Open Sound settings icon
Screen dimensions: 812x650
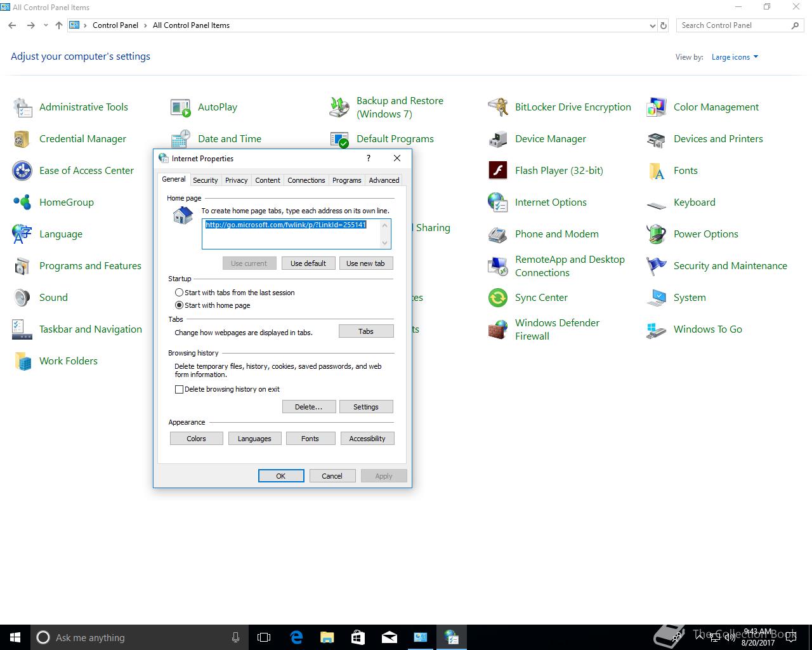[23, 298]
